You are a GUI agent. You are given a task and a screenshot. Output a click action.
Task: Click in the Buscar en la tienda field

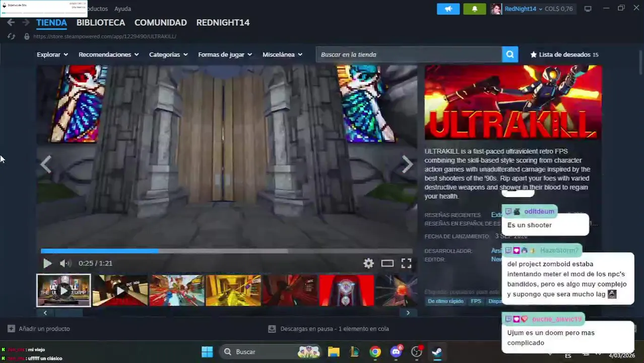coord(409,54)
